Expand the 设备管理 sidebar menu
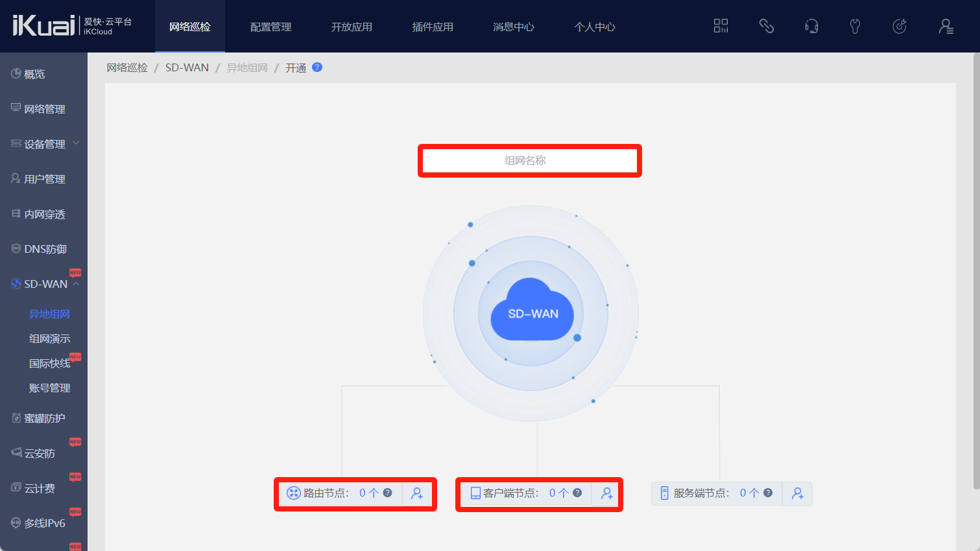The width and height of the screenshot is (980, 551). tap(76, 143)
